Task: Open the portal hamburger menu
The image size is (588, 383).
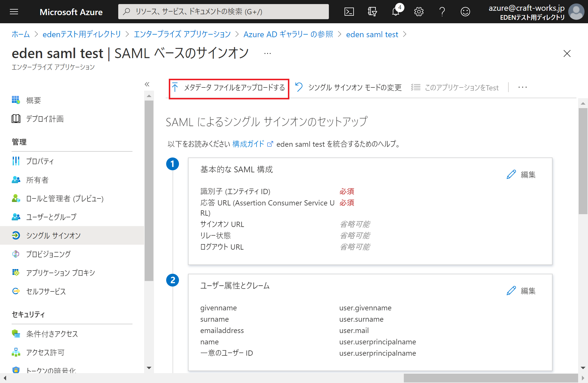Action: click(14, 12)
